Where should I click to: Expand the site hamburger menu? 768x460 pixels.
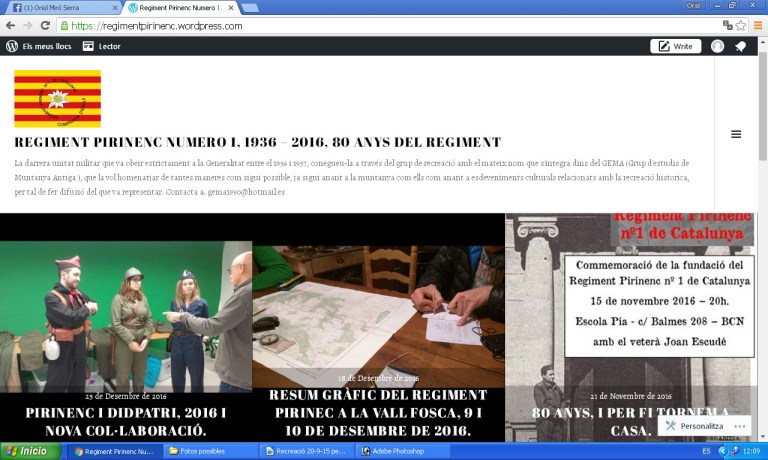(736, 134)
